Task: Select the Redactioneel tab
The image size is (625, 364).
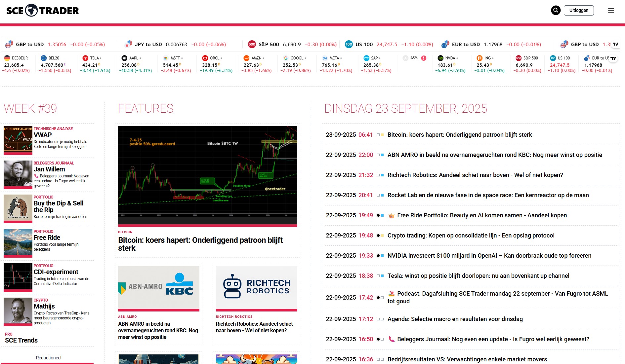Action: (x=49, y=358)
